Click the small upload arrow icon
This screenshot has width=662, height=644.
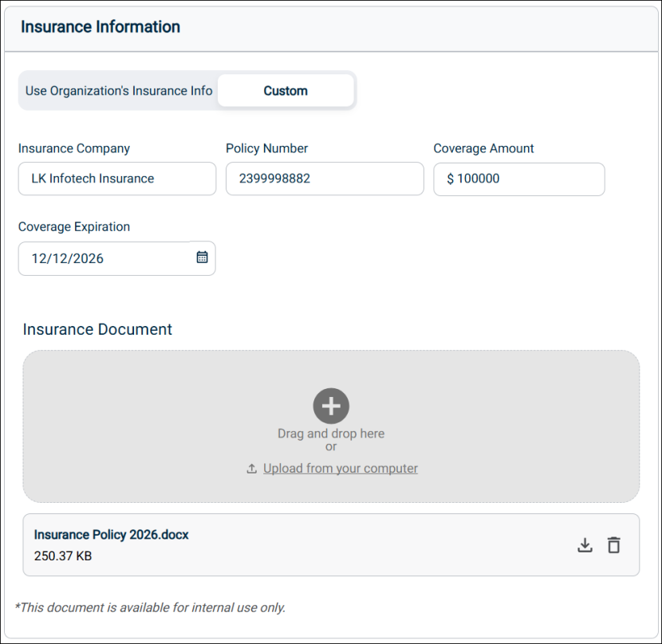(x=251, y=469)
